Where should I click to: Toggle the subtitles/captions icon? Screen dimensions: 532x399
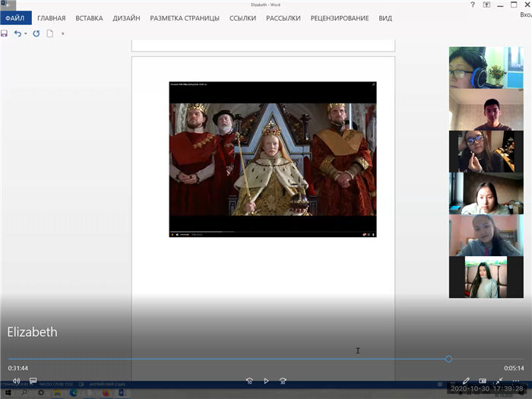point(33,381)
